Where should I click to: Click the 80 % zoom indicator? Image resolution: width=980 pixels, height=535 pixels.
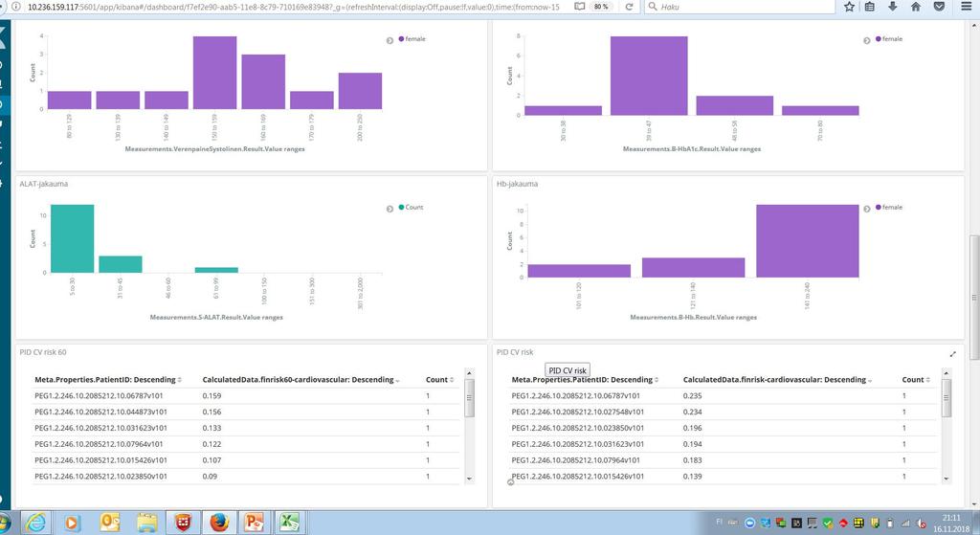[x=601, y=7]
